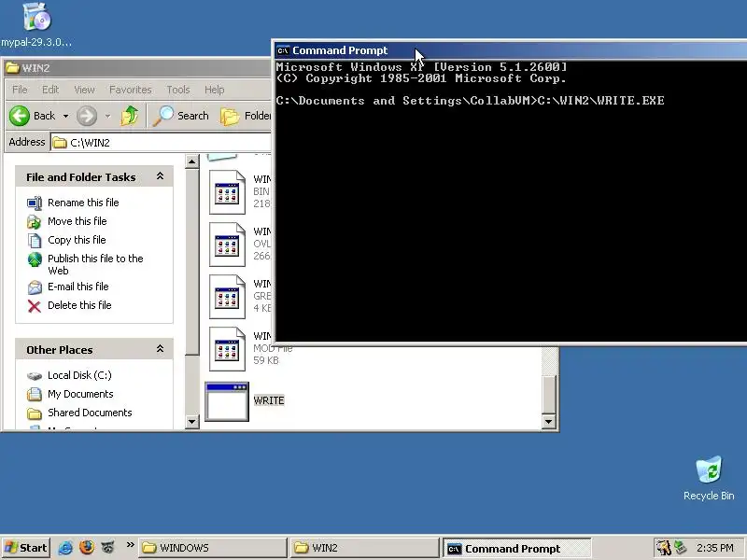747x560 pixels.
Task: Open the View menu in WIN2 window
Action: [84, 90]
